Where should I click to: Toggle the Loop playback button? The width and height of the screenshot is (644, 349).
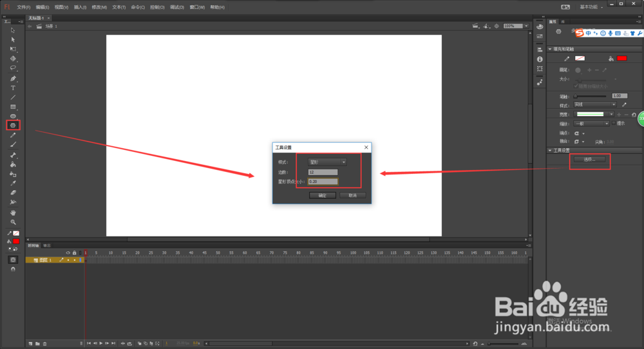pos(129,344)
